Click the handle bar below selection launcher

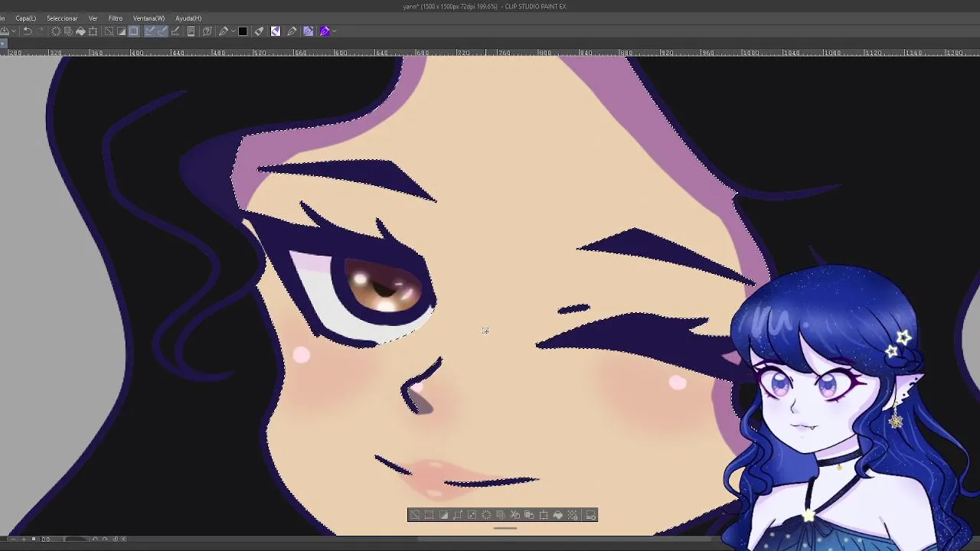(505, 527)
